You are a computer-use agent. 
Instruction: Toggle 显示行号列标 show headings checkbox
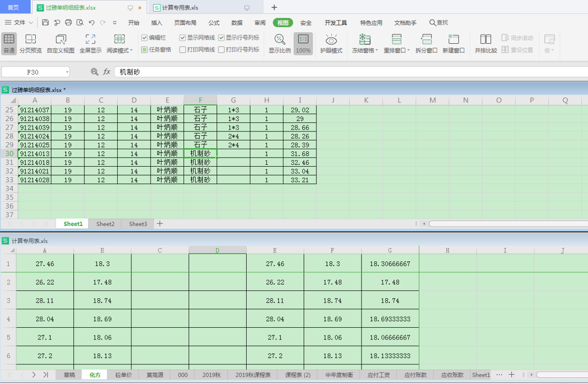click(222, 38)
